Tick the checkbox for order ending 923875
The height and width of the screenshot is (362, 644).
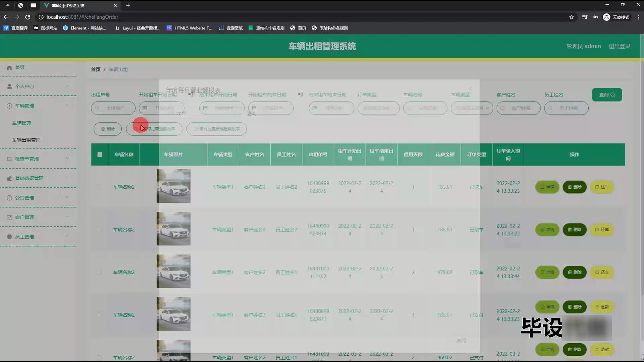99,187
